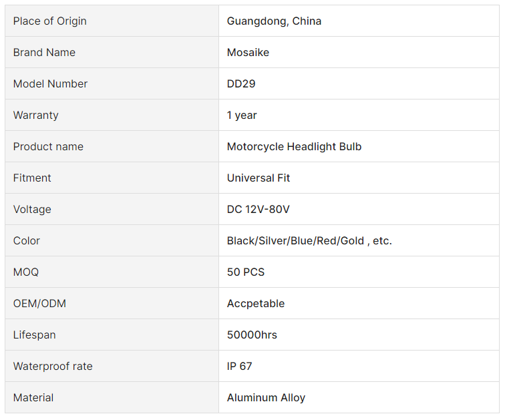The height and width of the screenshot is (420, 505).
Task: Click the 'Motorcycle Headlight Bulb' product name
Action: click(294, 146)
